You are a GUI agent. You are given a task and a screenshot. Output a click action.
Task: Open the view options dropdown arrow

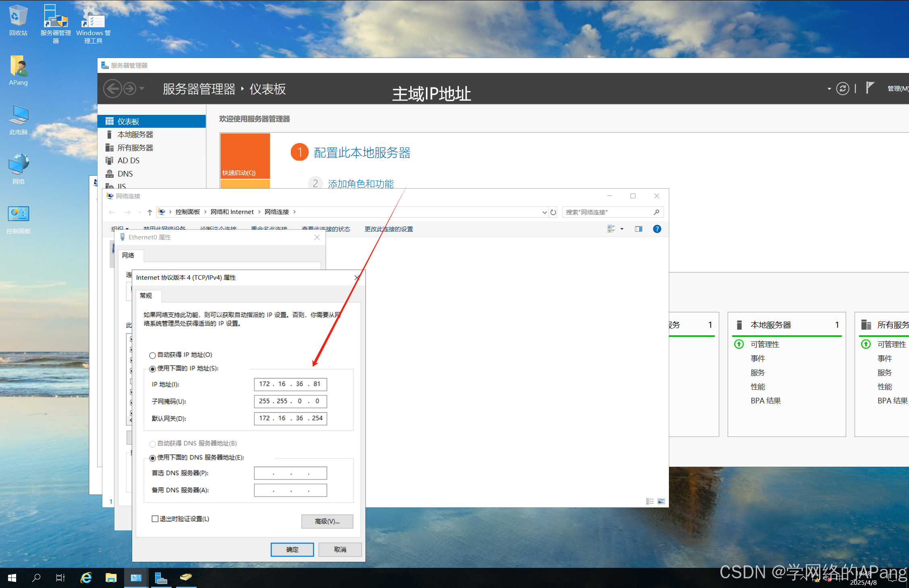click(622, 229)
